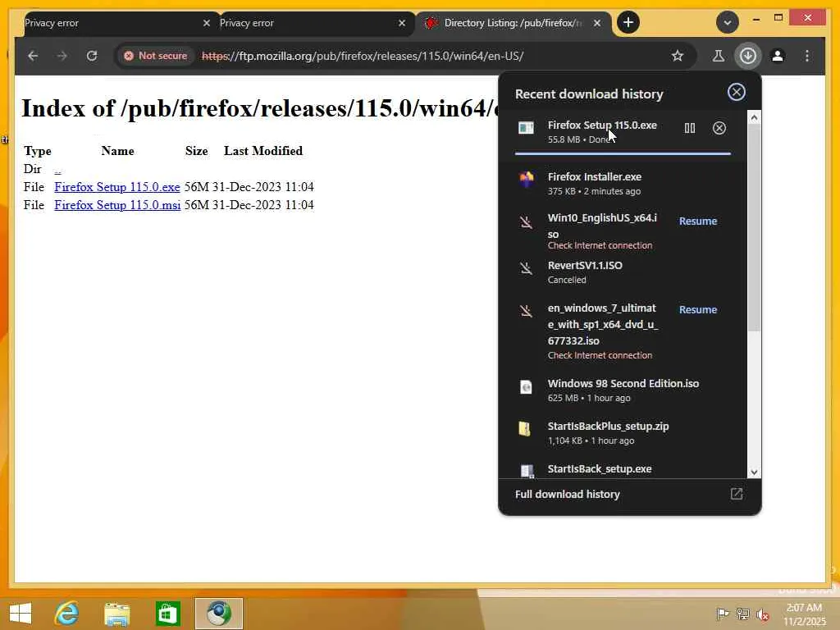This screenshot has height=630, width=840.
Task: Cancel the Firefox Setup 115.0.exe download
Action: click(x=719, y=128)
